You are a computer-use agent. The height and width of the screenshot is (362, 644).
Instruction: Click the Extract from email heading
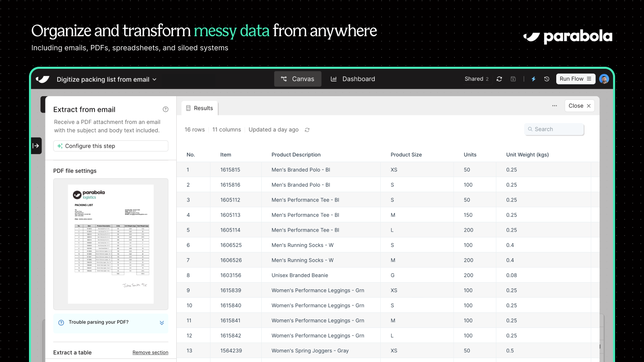click(84, 109)
